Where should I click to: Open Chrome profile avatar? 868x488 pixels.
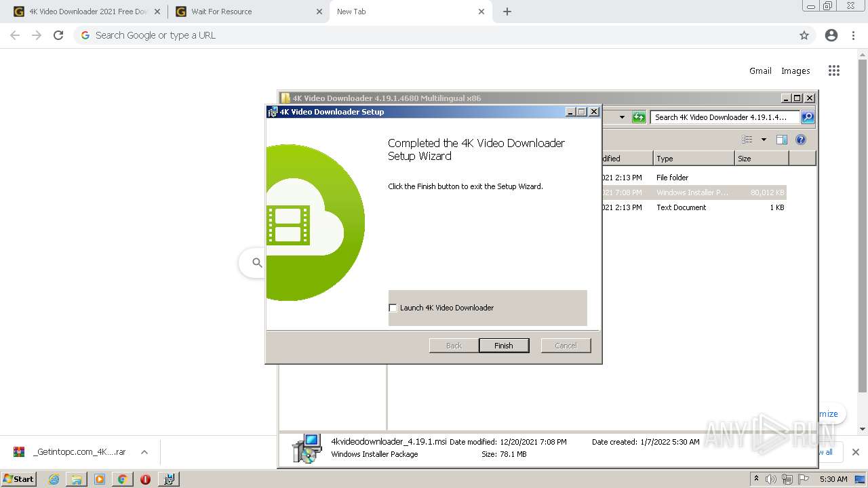(x=831, y=35)
